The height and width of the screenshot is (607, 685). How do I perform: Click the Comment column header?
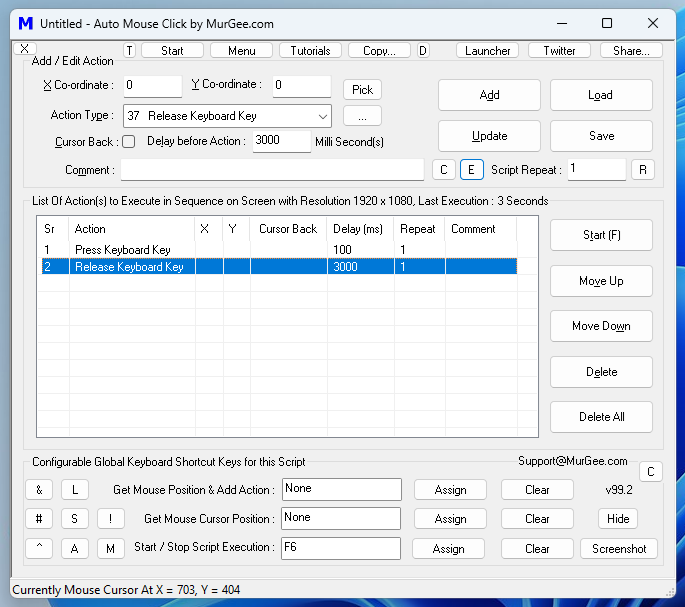(481, 229)
